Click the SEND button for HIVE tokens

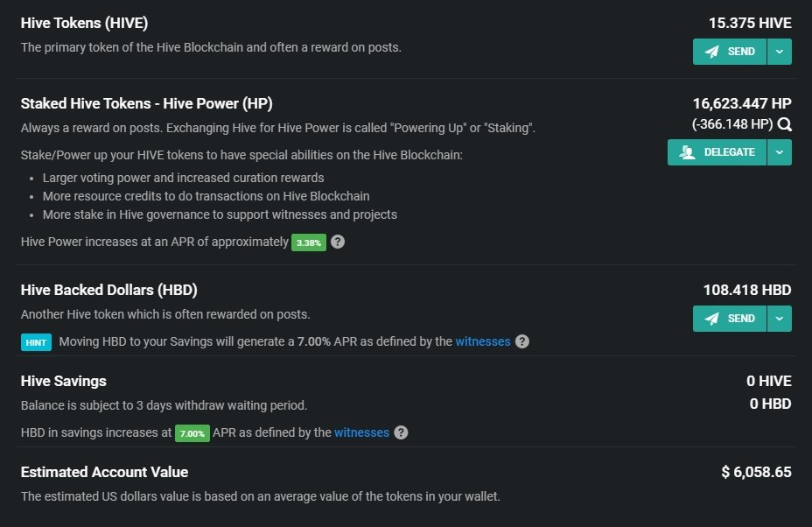click(729, 52)
